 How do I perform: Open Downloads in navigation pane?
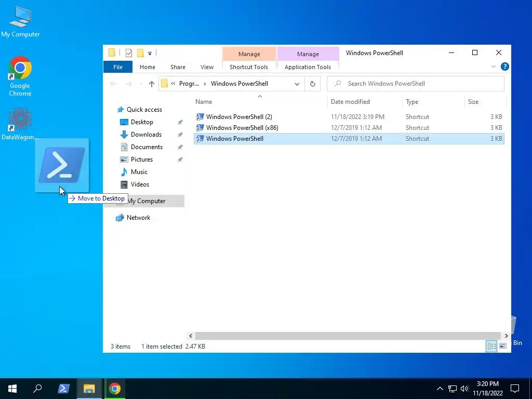(x=146, y=135)
